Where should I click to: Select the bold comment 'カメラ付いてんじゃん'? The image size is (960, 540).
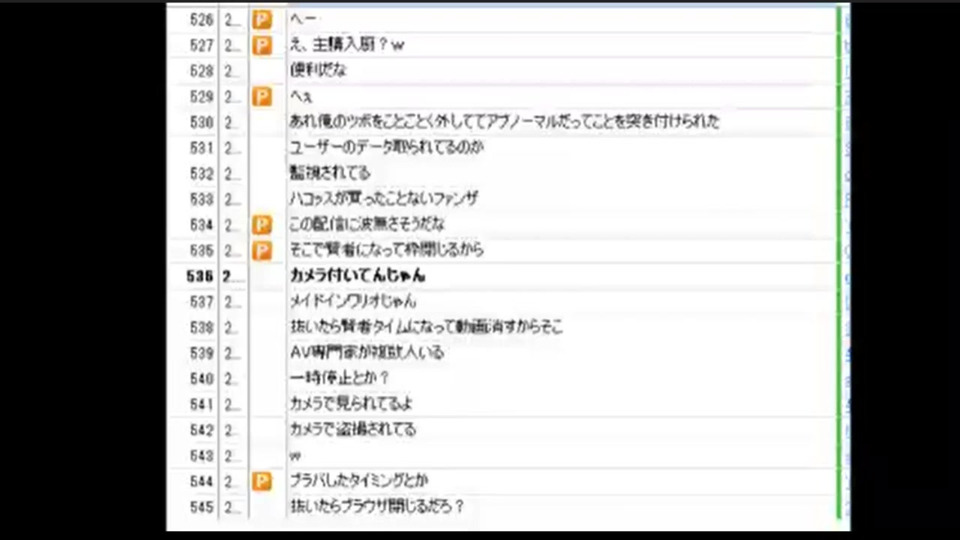358,276
